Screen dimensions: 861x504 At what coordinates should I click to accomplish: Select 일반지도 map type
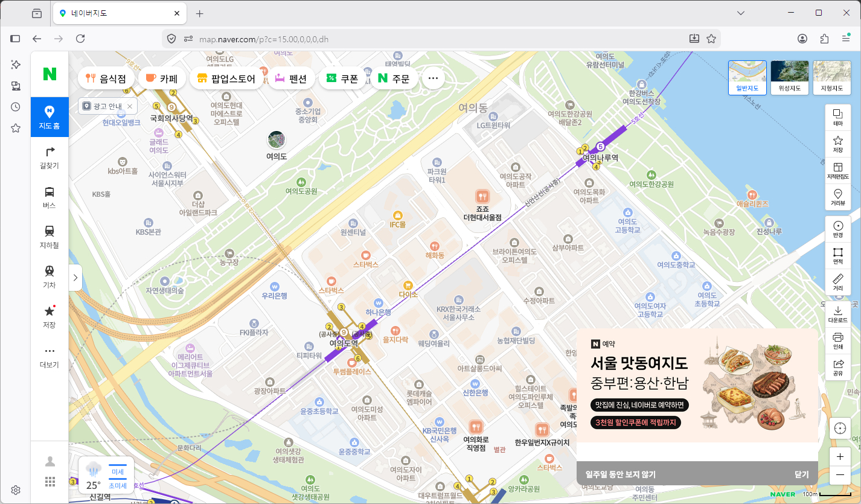747,78
